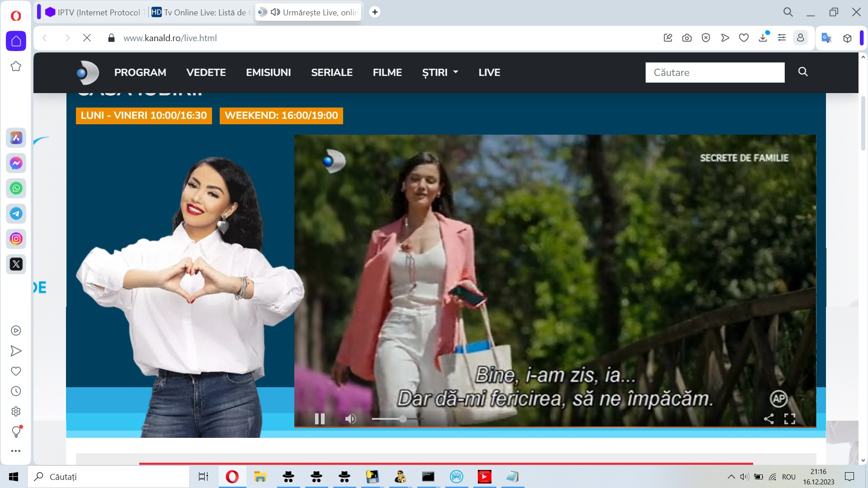Viewport: 868px width, 488px height.
Task: Open Wi-Fi network tray icon
Action: click(773, 477)
